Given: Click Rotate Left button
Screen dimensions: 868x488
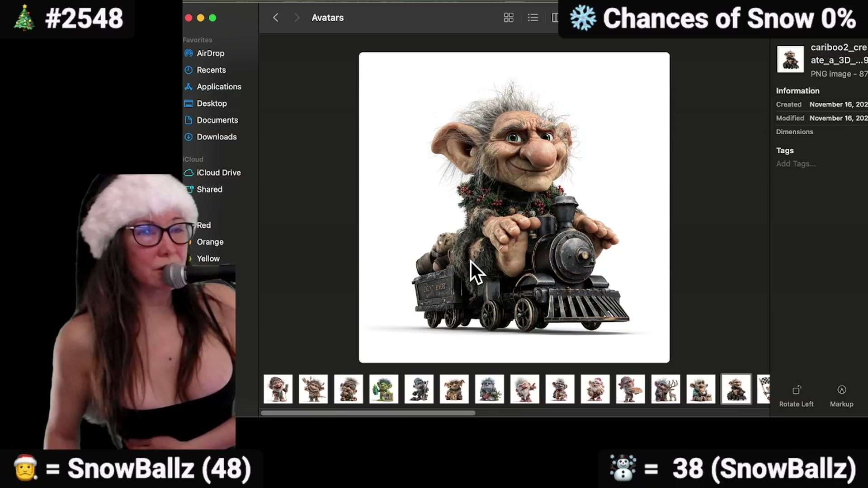Looking at the screenshot, I should [796, 396].
